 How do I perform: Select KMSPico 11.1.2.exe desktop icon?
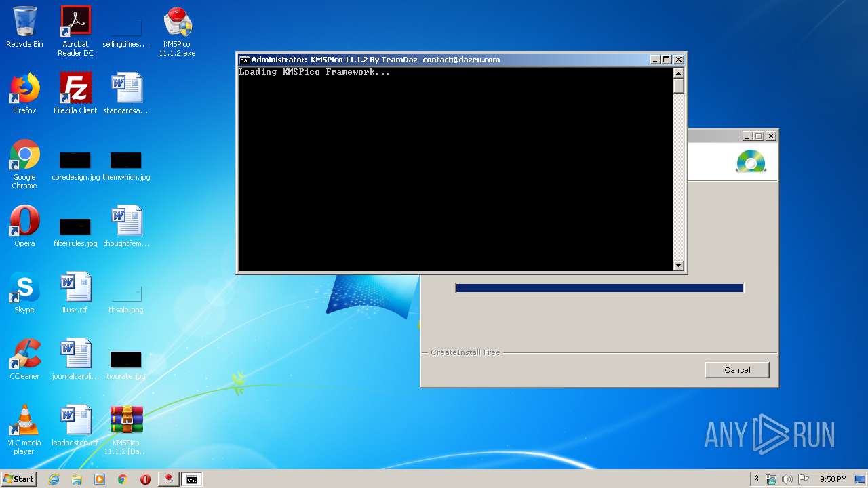coord(177,31)
